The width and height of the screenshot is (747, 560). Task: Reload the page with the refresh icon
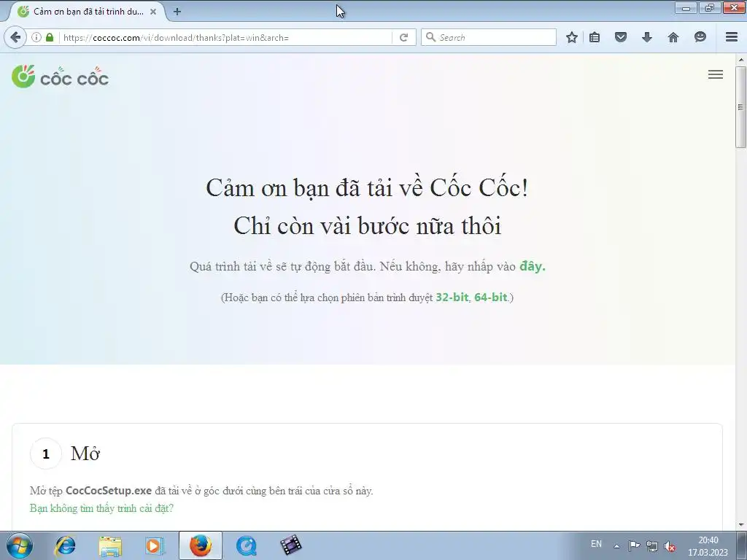(403, 37)
